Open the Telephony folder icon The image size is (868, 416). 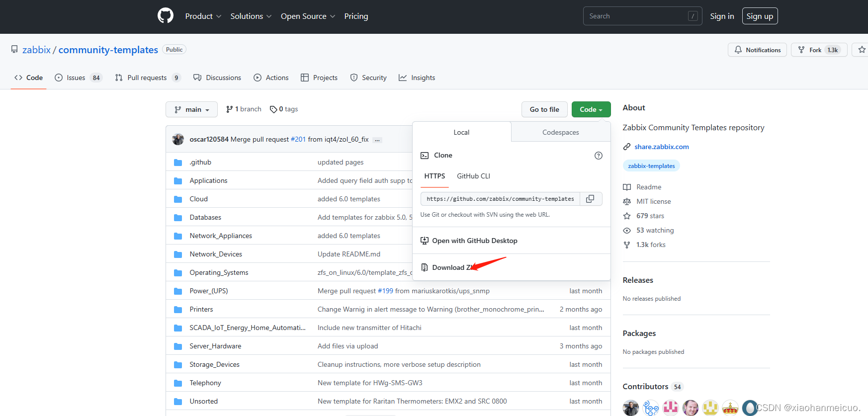pos(178,383)
